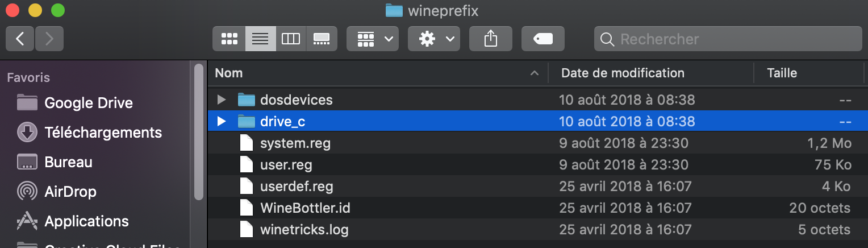Switch to column view mode

[x=291, y=39]
